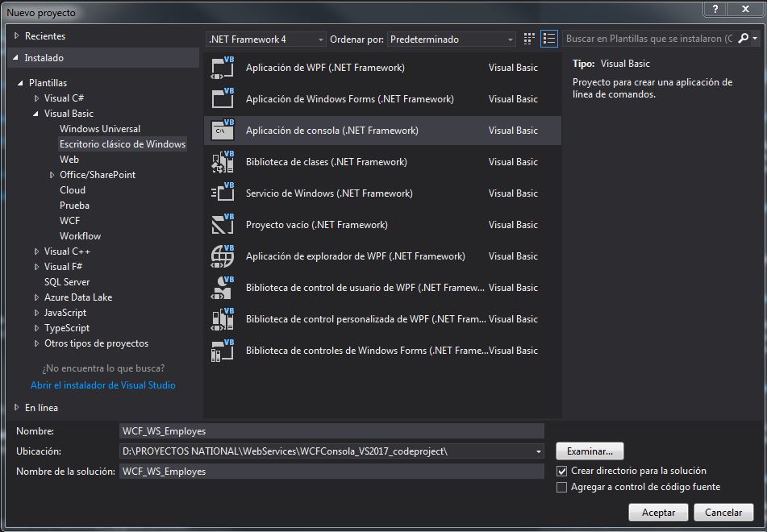
Task: Click the Aceptar button
Action: pyautogui.click(x=658, y=513)
